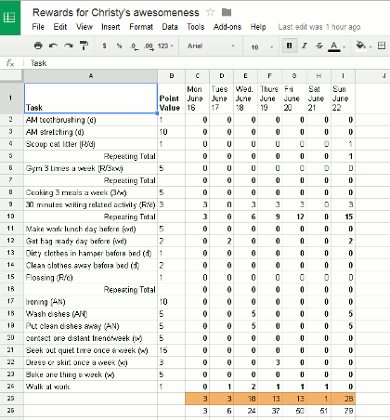The height and width of the screenshot is (420, 390).
Task: Star this spreadsheet
Action: point(210,12)
